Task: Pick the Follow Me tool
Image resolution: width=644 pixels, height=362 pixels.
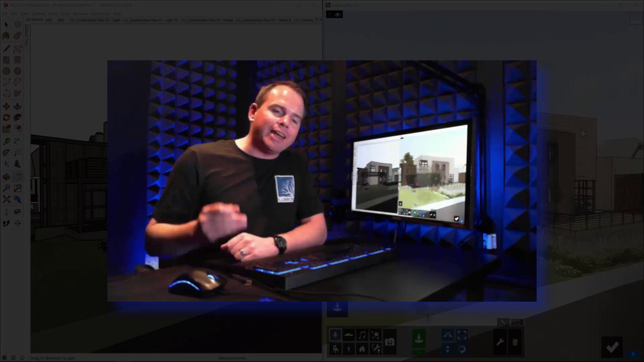Action: coord(17,117)
